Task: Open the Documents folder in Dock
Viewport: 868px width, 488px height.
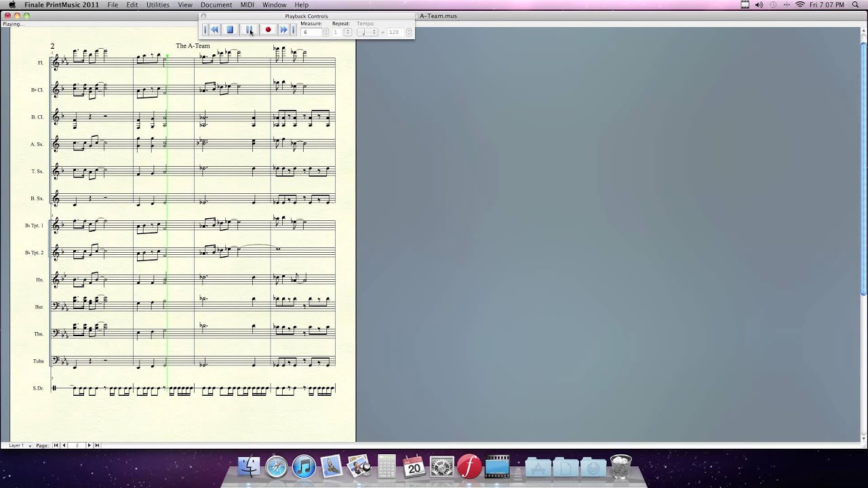Action: coord(566,466)
